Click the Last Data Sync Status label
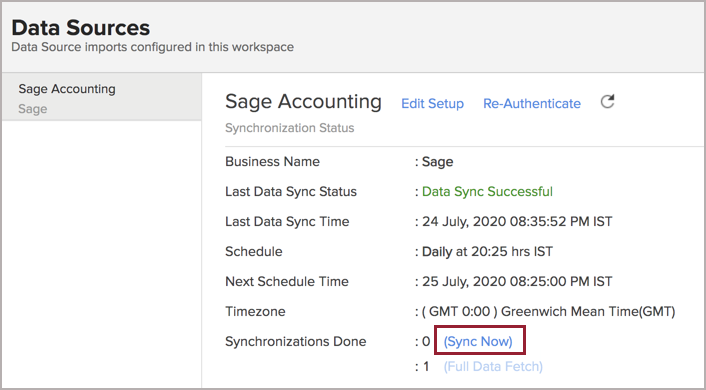This screenshot has width=706, height=390. 291,191
